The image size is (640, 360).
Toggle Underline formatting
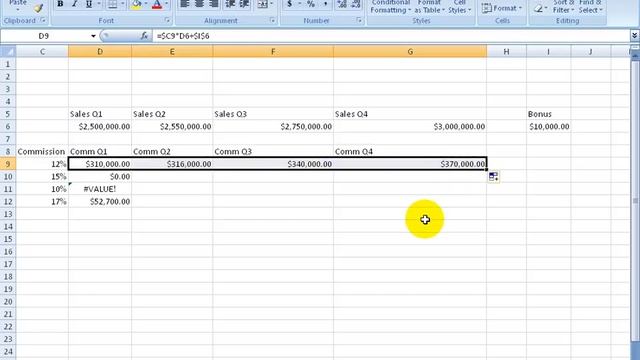pyautogui.click(x=89, y=4)
